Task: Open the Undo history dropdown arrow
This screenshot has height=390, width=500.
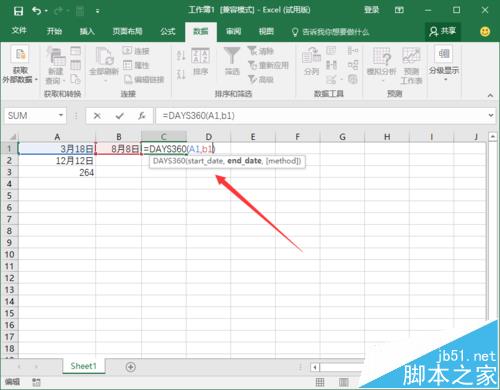Action: 46,11
